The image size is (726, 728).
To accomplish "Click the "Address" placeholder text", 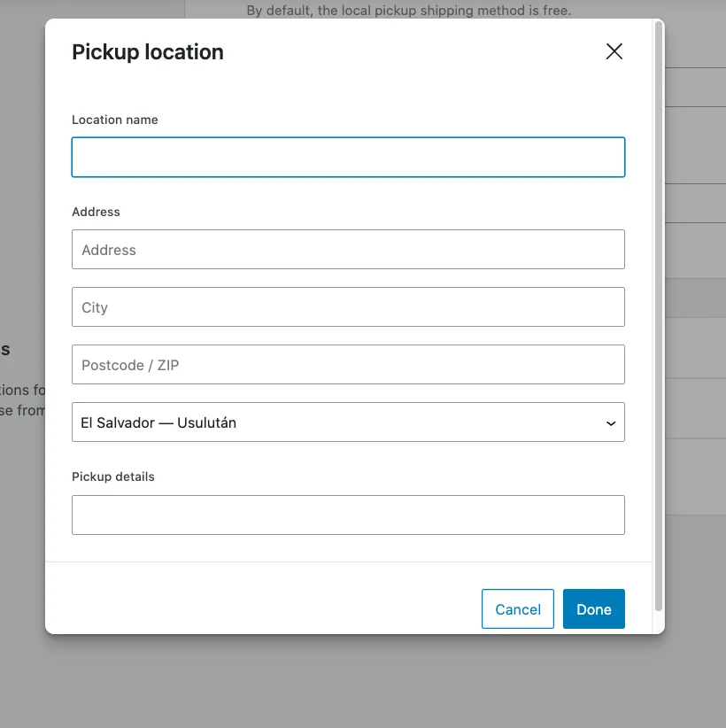I will [x=109, y=250].
